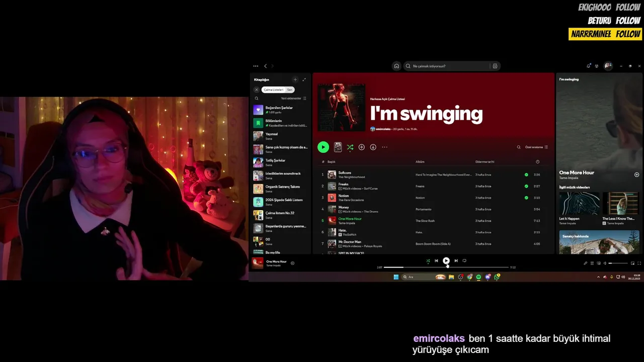Skip to the previous track
644x362 pixels.
tap(436, 260)
